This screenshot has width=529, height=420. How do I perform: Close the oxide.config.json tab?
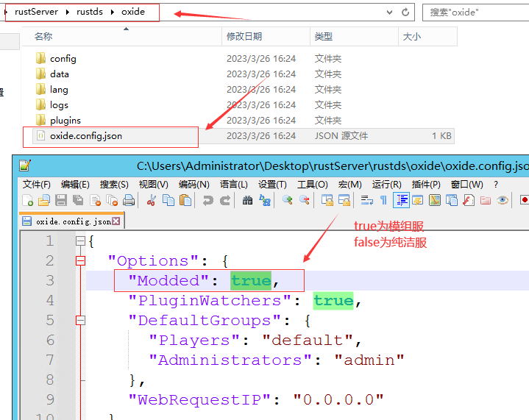pyautogui.click(x=116, y=221)
